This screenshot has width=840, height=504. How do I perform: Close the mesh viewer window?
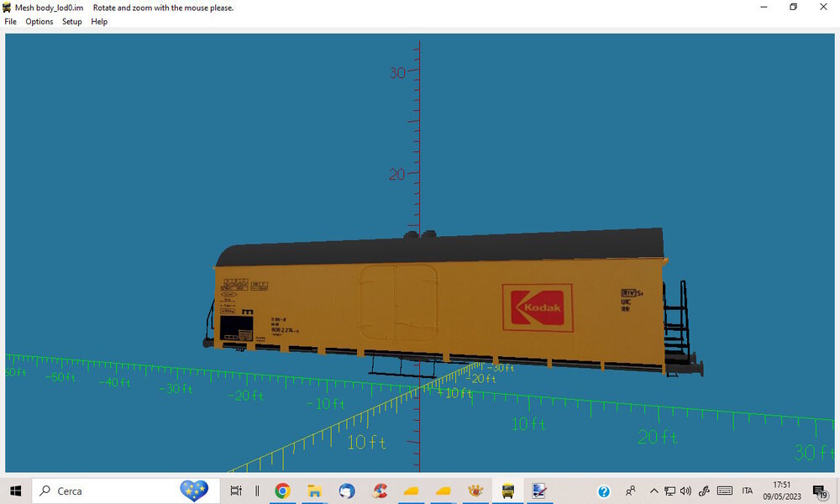click(x=823, y=7)
